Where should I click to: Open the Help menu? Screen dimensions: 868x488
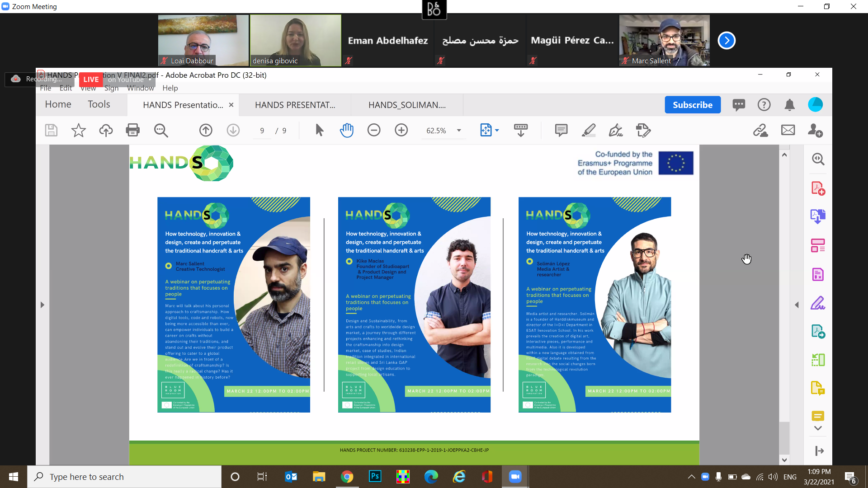pos(170,88)
